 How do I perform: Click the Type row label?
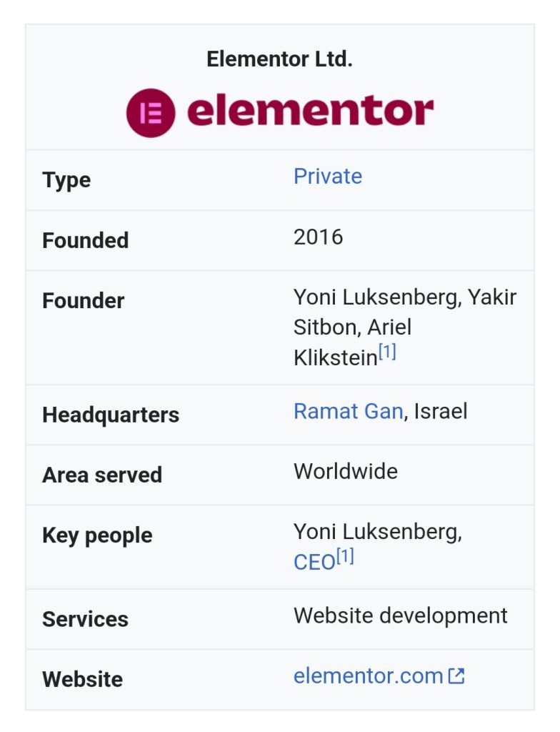[66, 180]
